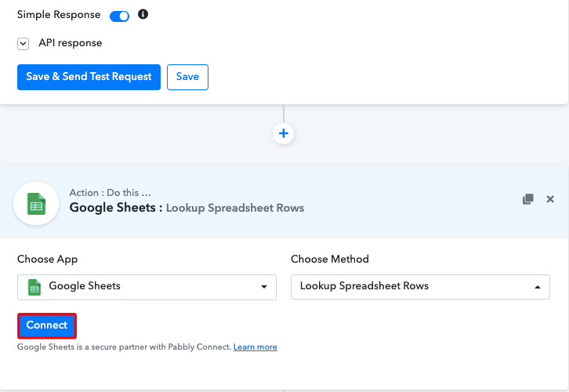
Task: Click the Save button
Action: point(187,77)
